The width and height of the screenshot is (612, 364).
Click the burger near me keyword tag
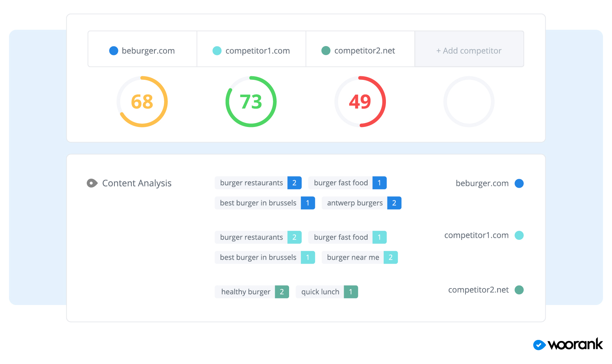click(x=359, y=258)
